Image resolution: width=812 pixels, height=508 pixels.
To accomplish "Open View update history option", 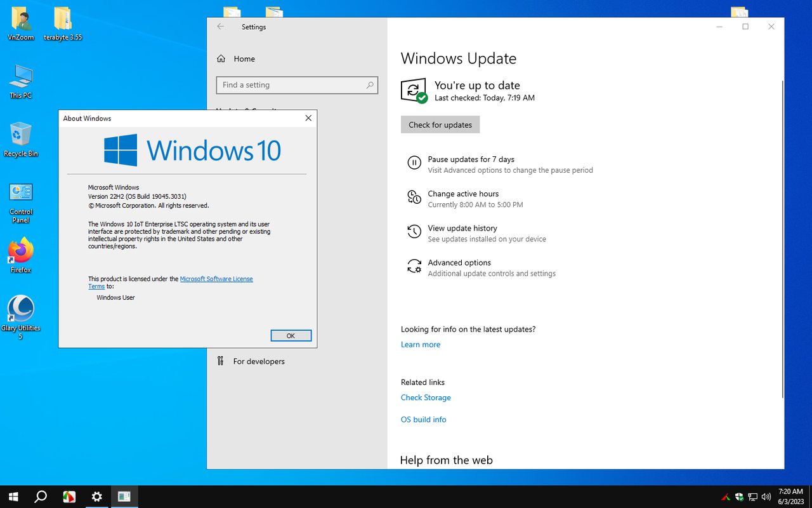I will (476, 233).
